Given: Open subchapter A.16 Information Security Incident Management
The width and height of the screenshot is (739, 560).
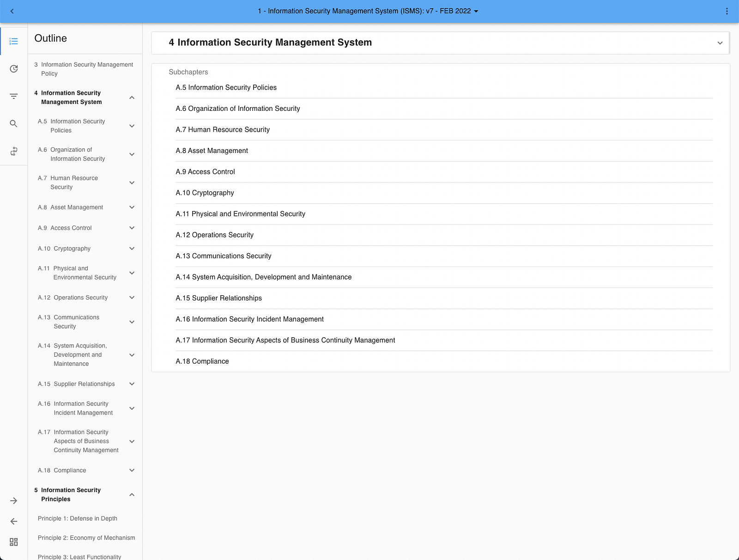Looking at the screenshot, I should tap(249, 319).
